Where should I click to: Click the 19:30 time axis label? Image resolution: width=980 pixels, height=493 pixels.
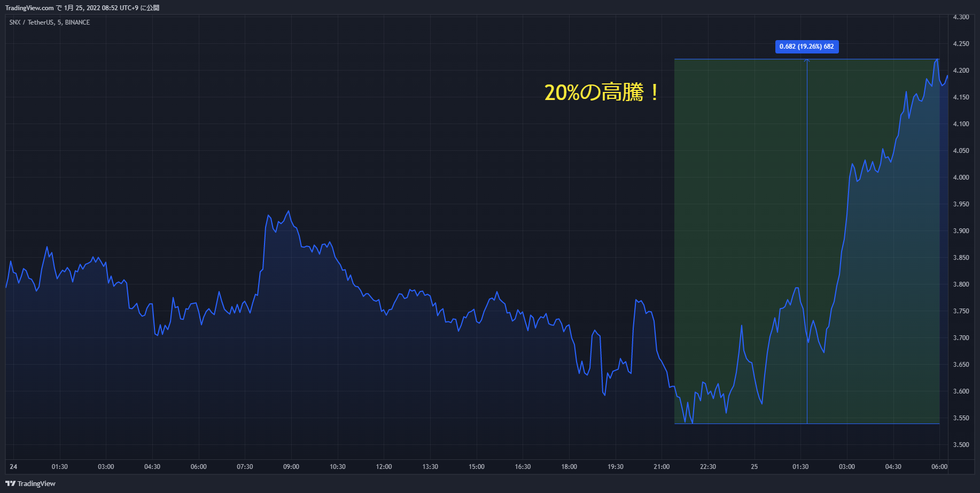coord(616,467)
